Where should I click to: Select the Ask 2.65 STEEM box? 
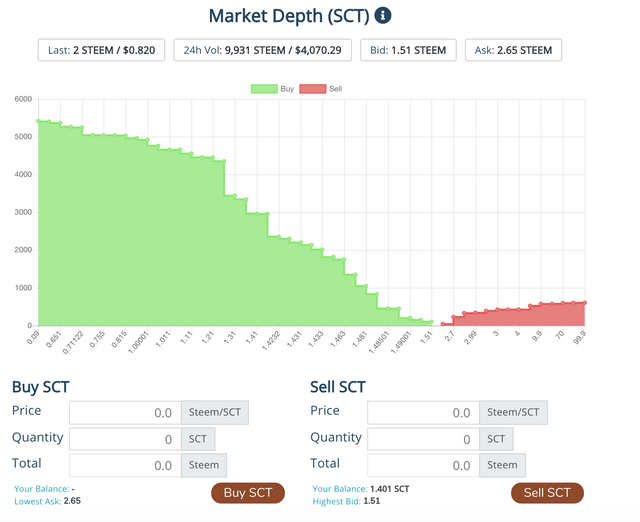click(513, 50)
